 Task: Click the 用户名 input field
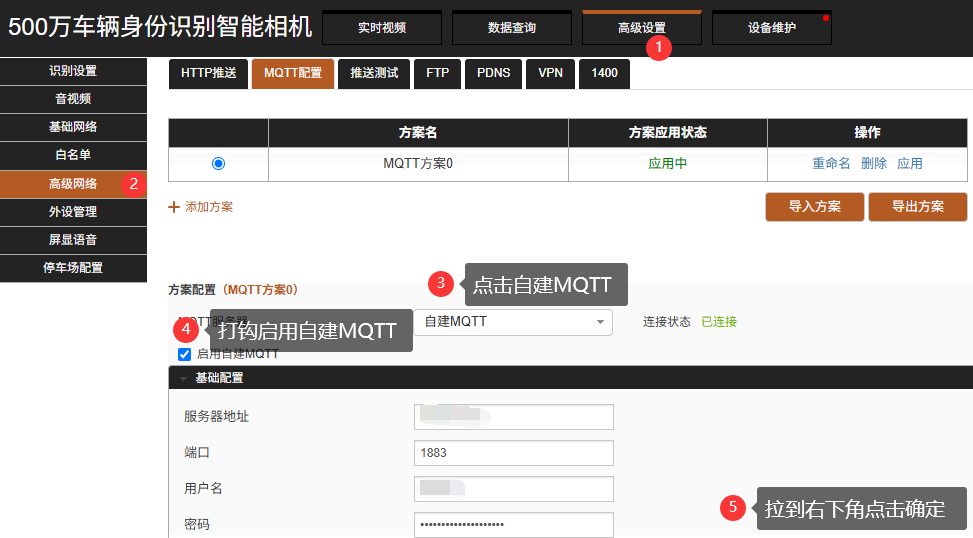[514, 489]
